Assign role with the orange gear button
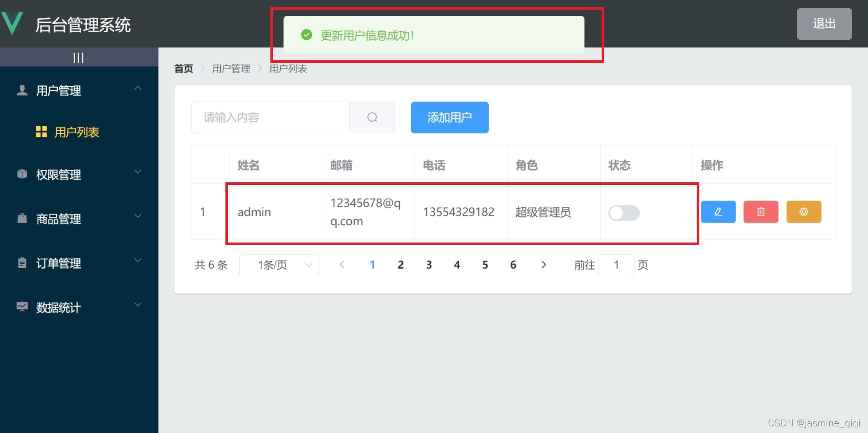868x433 pixels. (x=804, y=211)
